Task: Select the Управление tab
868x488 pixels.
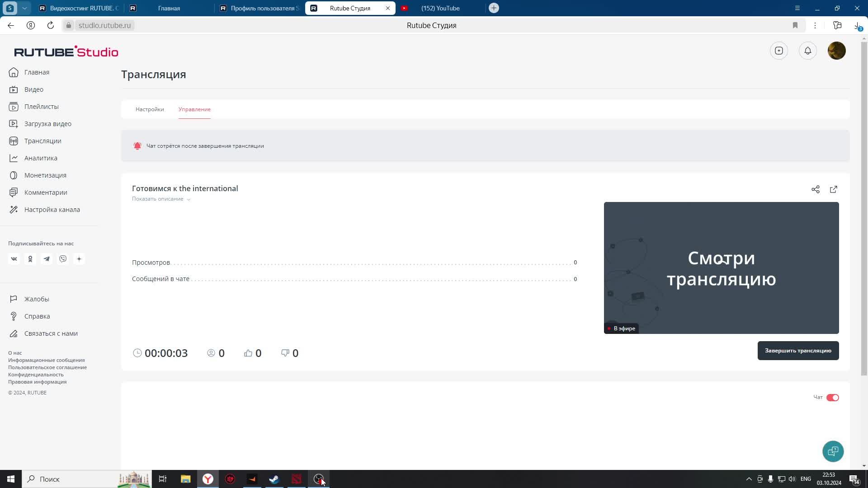Action: click(194, 109)
